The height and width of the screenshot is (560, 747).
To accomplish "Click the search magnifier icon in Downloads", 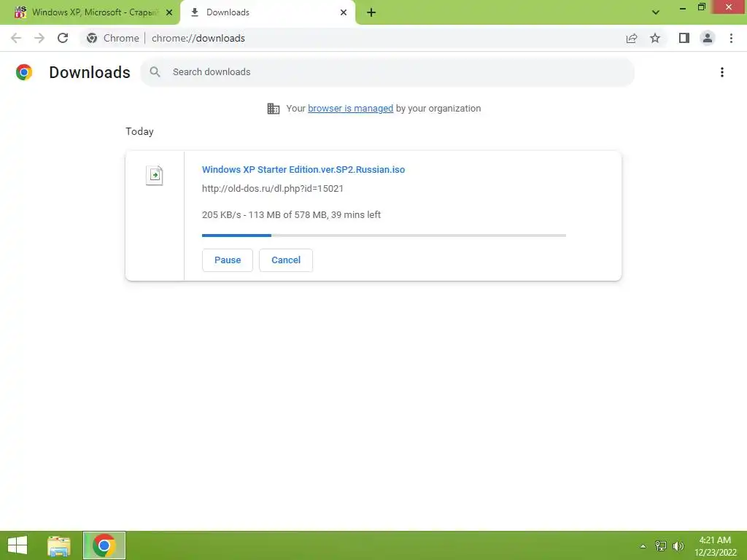I will [x=155, y=72].
